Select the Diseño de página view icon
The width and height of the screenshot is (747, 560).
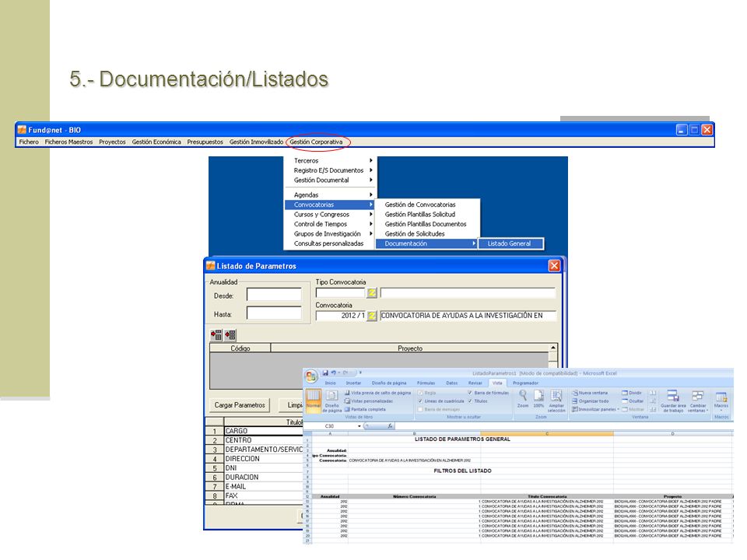pyautogui.click(x=332, y=401)
